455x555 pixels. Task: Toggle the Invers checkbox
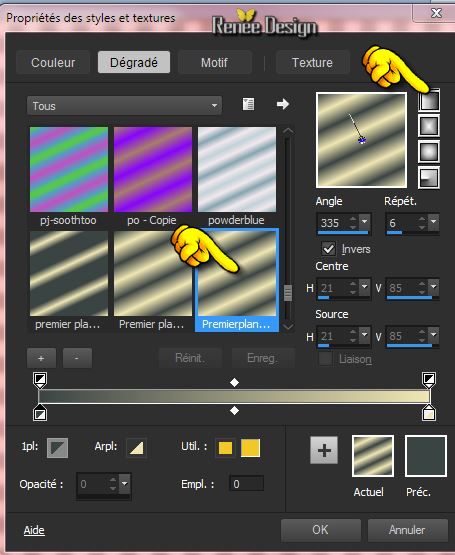[x=328, y=249]
